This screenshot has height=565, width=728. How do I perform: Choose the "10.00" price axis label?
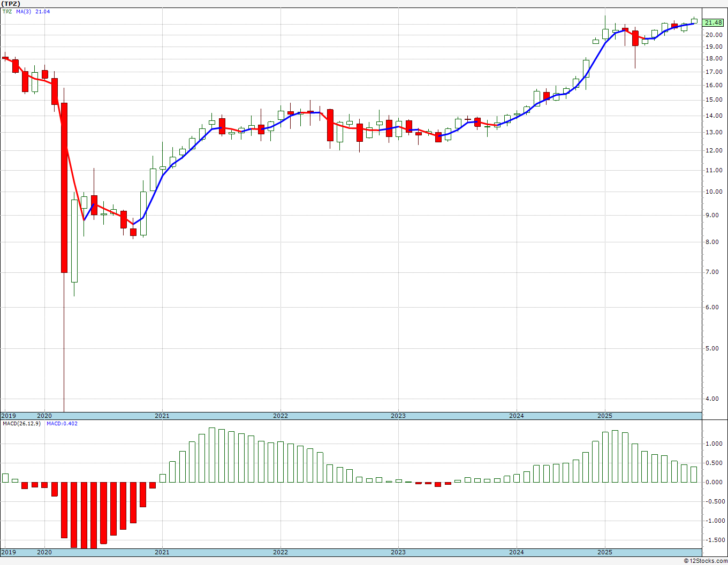[714, 192]
